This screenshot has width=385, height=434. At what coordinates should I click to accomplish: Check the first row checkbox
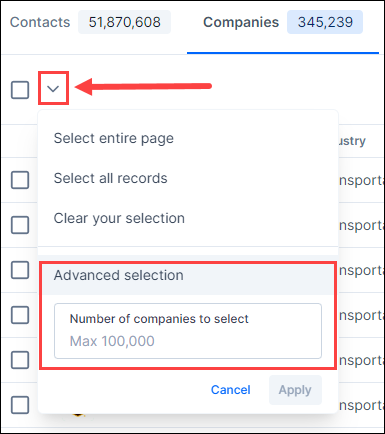20,180
